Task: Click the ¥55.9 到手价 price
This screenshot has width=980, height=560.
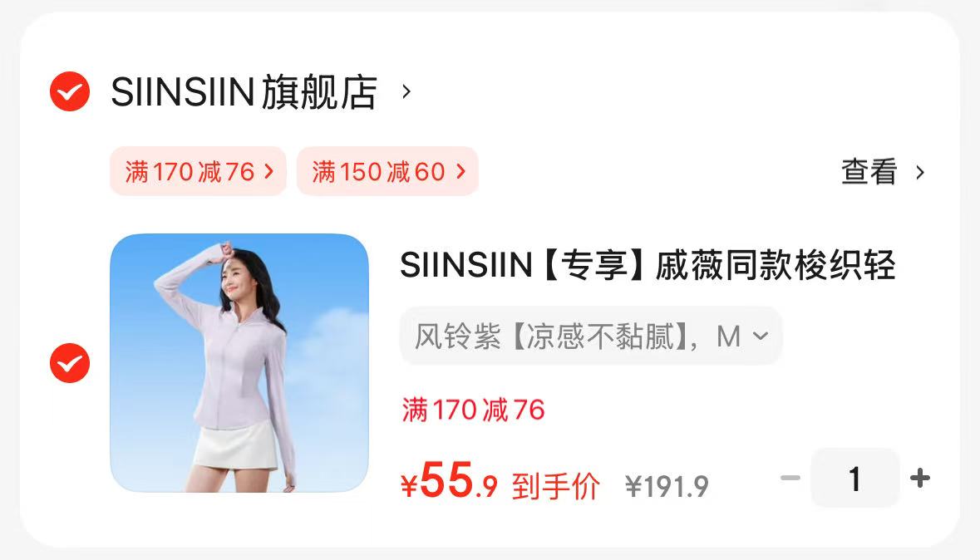Action: click(x=500, y=481)
